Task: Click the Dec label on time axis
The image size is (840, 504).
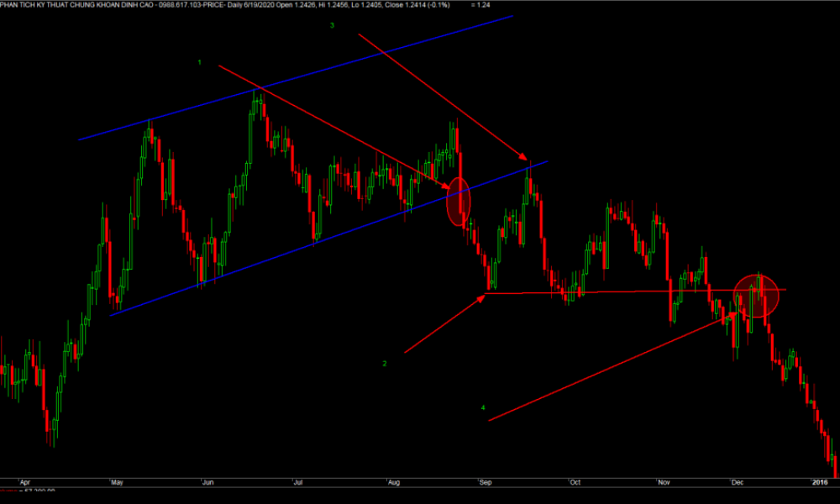Action: [x=738, y=483]
